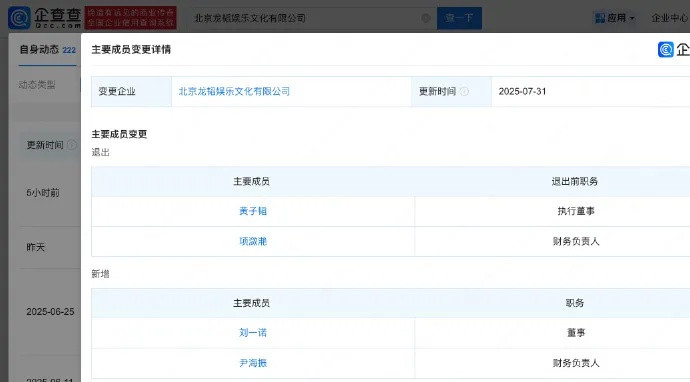Click the 退出 section label
This screenshot has width=690, height=382.
(x=100, y=152)
